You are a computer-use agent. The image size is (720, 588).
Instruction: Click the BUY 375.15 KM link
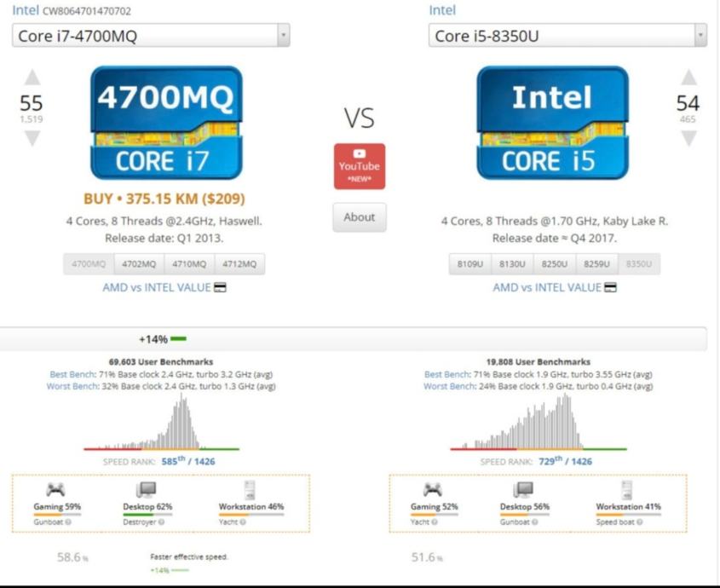pos(164,199)
